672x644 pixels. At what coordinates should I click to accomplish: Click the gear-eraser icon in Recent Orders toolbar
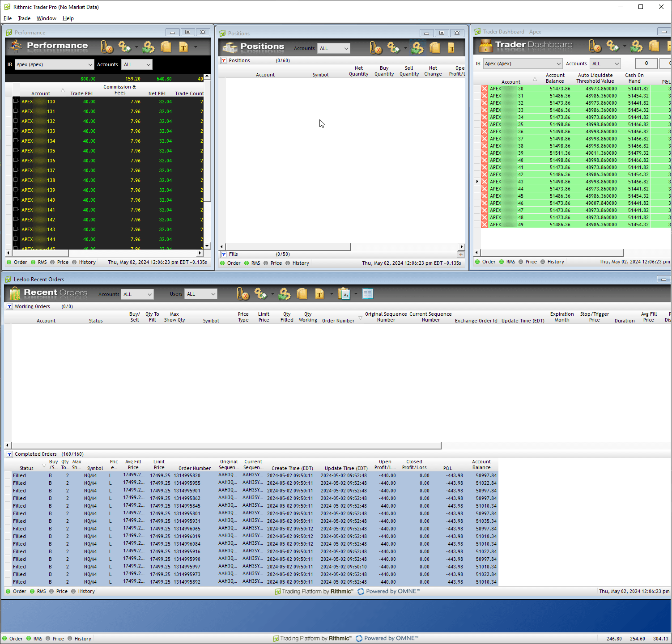260,293
